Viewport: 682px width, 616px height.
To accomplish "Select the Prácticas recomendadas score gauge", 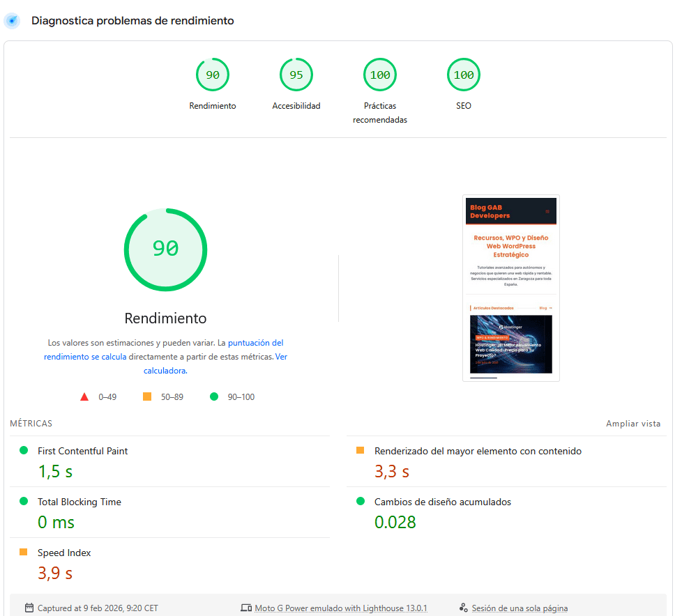I will pyautogui.click(x=380, y=75).
